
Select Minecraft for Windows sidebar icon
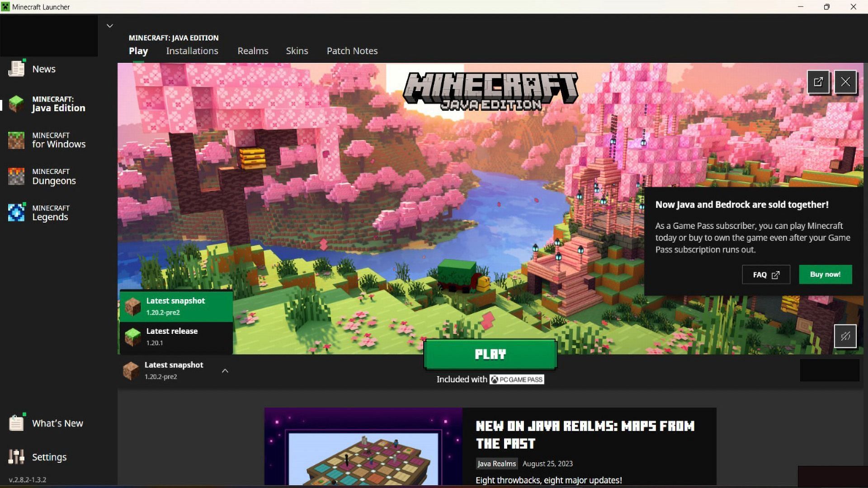[16, 140]
